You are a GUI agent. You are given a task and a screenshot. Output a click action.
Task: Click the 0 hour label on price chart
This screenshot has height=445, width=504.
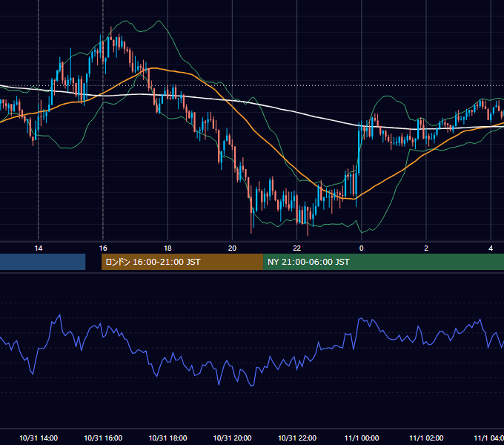pyautogui.click(x=361, y=248)
